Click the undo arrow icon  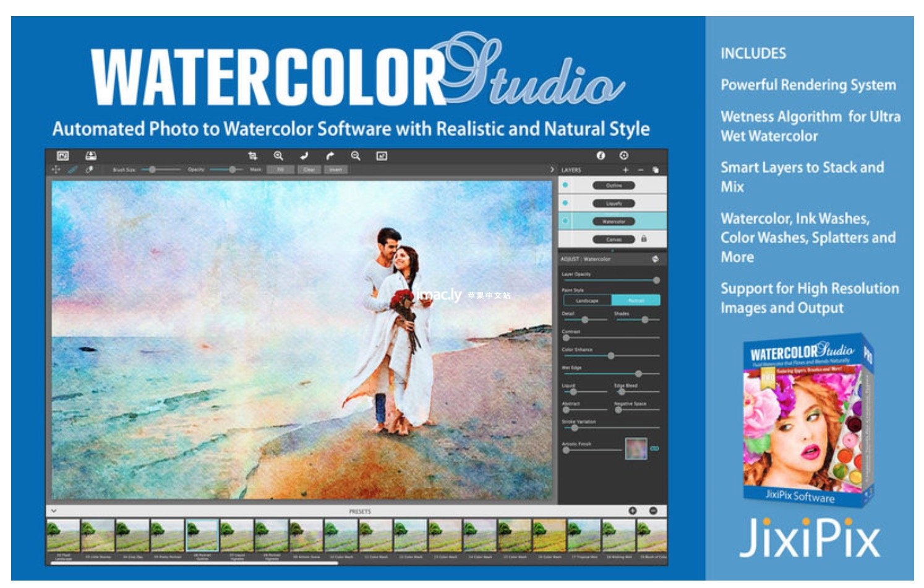[x=304, y=156]
